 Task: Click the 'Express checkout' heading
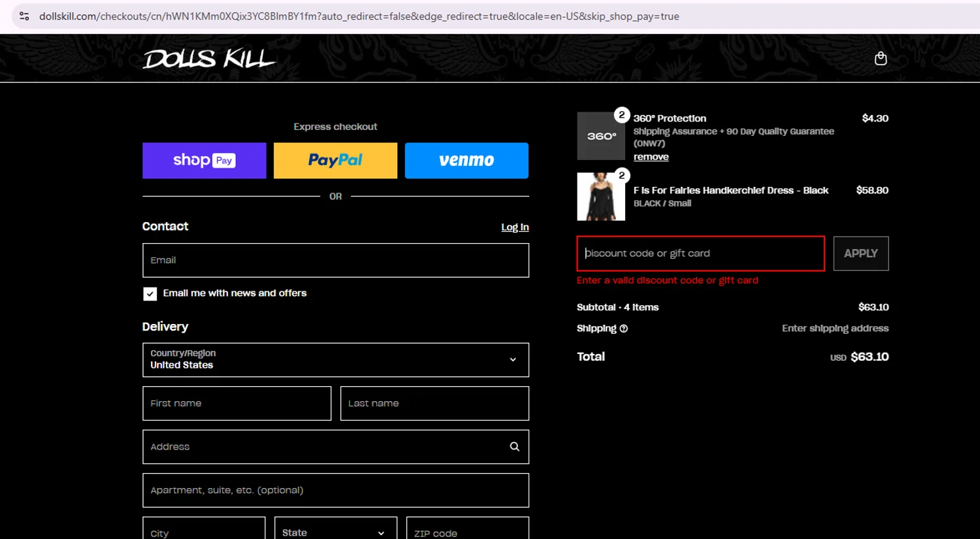click(x=335, y=127)
